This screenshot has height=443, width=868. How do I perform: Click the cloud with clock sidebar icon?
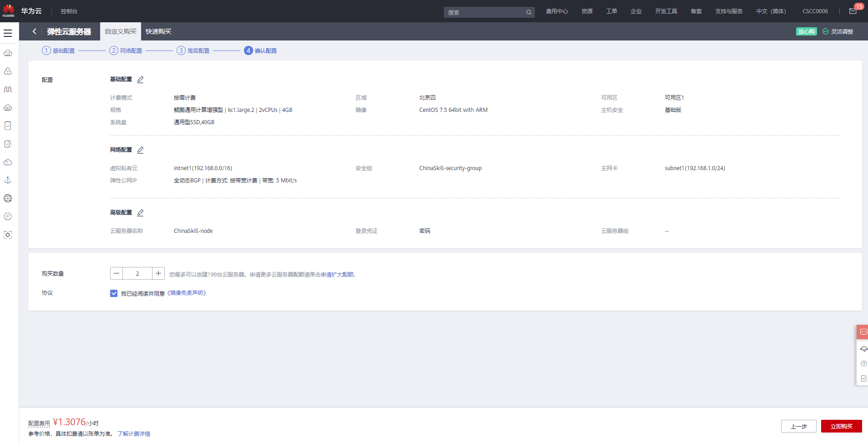pyautogui.click(x=8, y=162)
